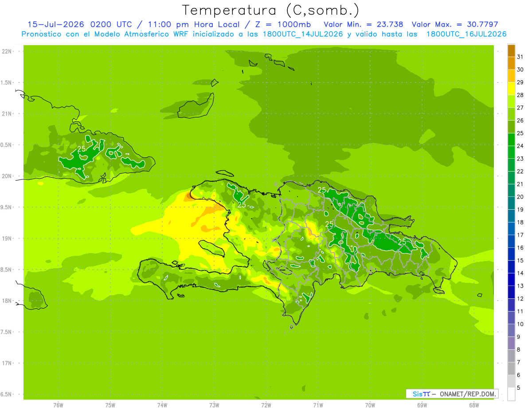532x411 pixels.
Task: Click the WRF model forecast description line
Action: coord(264,34)
